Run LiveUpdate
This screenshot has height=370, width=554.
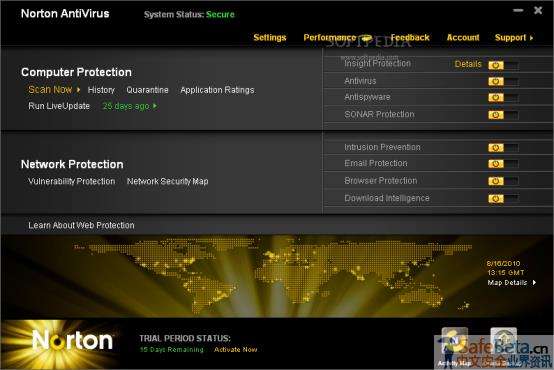pos(59,106)
